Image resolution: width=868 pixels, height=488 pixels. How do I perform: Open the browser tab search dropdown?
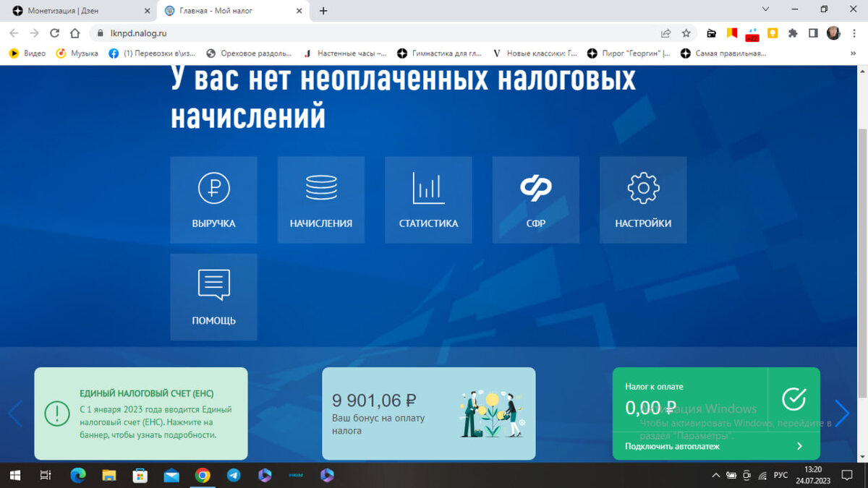(x=765, y=10)
